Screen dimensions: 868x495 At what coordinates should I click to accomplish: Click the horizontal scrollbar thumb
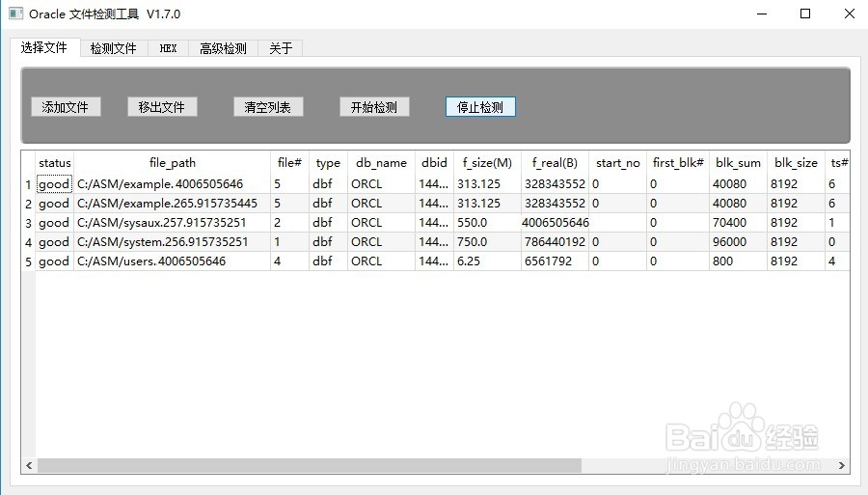tap(309, 466)
